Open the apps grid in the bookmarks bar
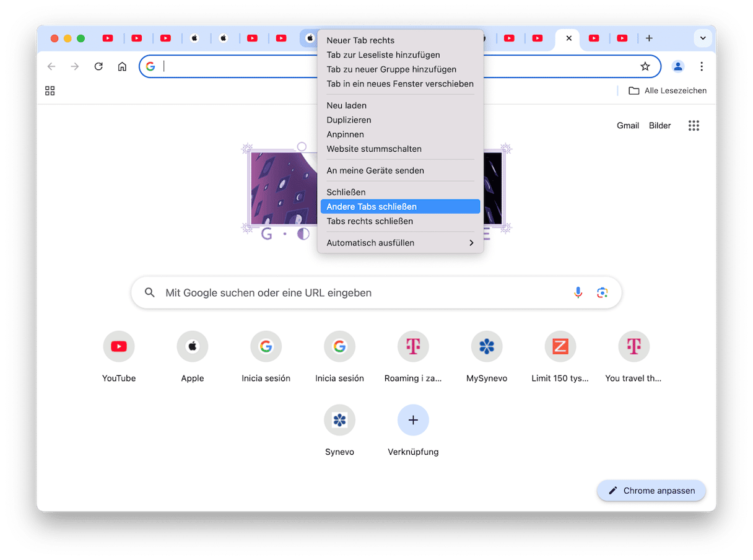The image size is (753, 560). pos(50,90)
